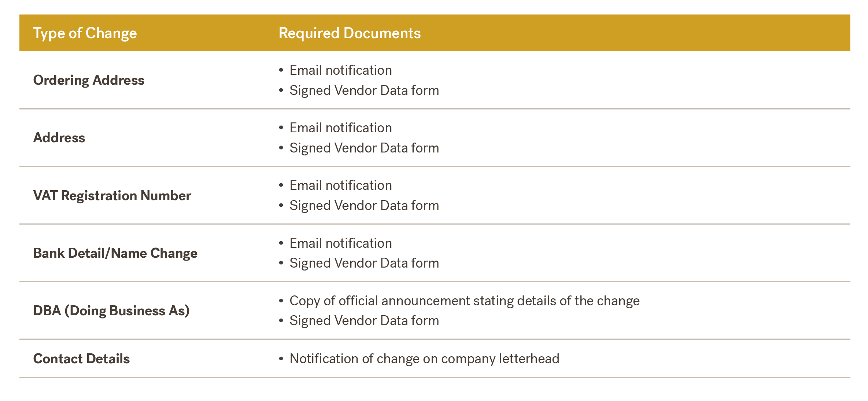The image size is (868, 401).
Task: Click "Signed Vendor Data form" in Address row
Action: click(364, 148)
